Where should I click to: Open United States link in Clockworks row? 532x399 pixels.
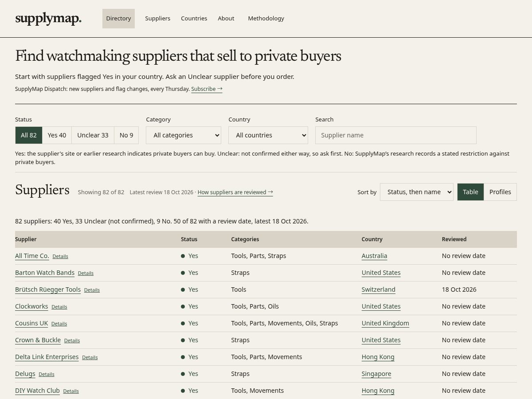pos(381,306)
